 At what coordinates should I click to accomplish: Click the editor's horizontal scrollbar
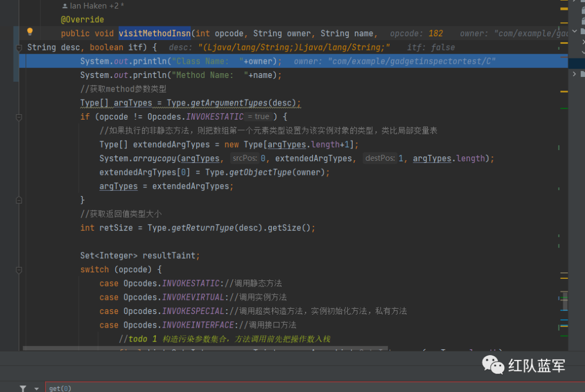[205, 348]
